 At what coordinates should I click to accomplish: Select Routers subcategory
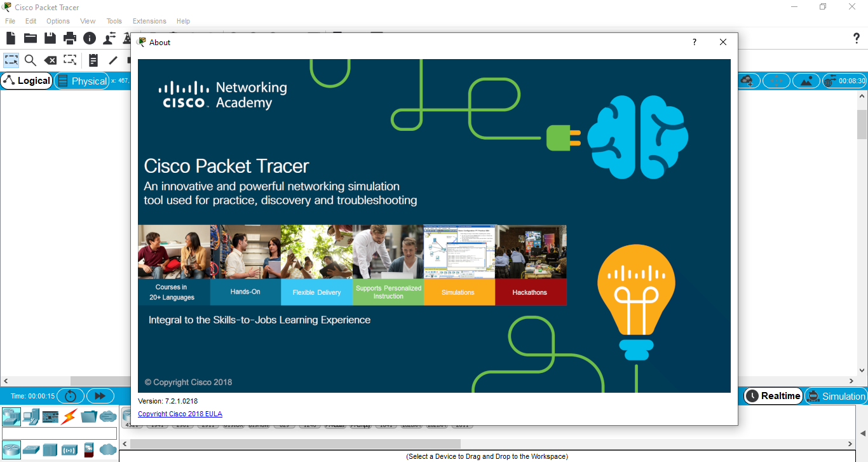tap(11, 449)
